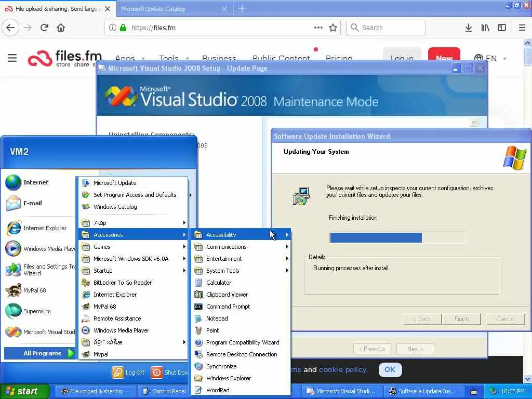The image size is (532, 399).
Task: Open a new browser tab
Action: pos(242,8)
